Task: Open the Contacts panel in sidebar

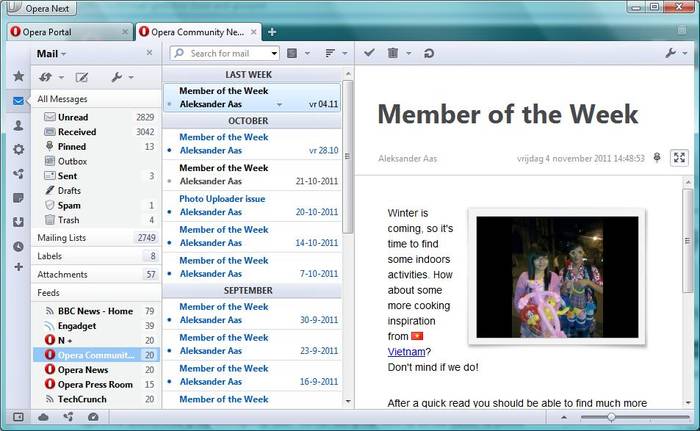Action: click(18, 125)
